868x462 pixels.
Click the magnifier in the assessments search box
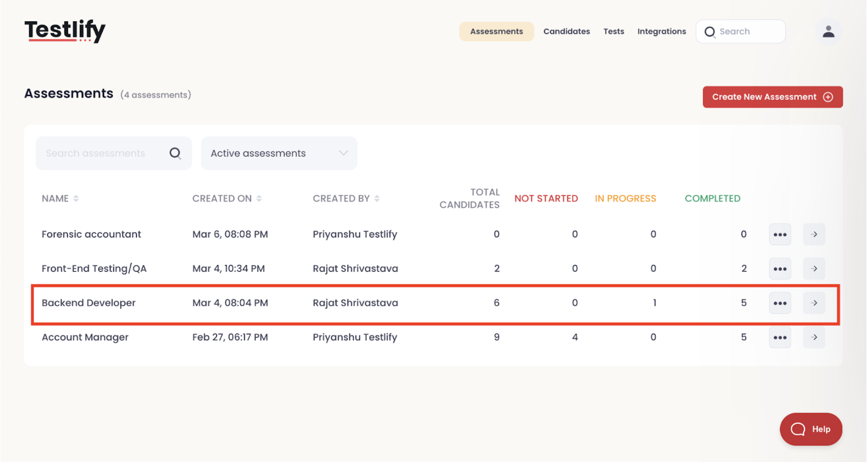[x=175, y=153]
